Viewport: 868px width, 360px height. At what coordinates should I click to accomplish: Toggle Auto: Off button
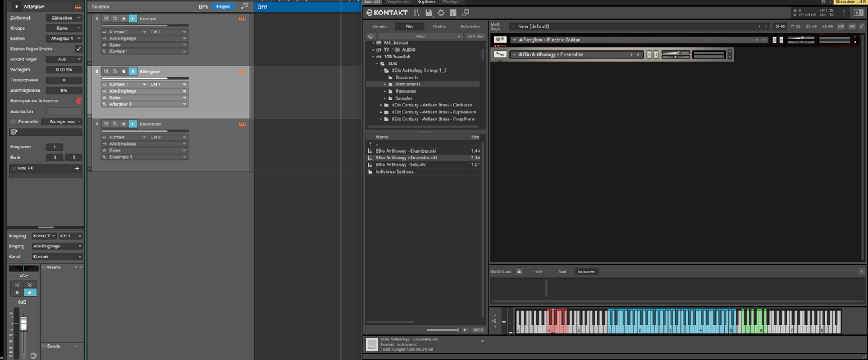372,2
